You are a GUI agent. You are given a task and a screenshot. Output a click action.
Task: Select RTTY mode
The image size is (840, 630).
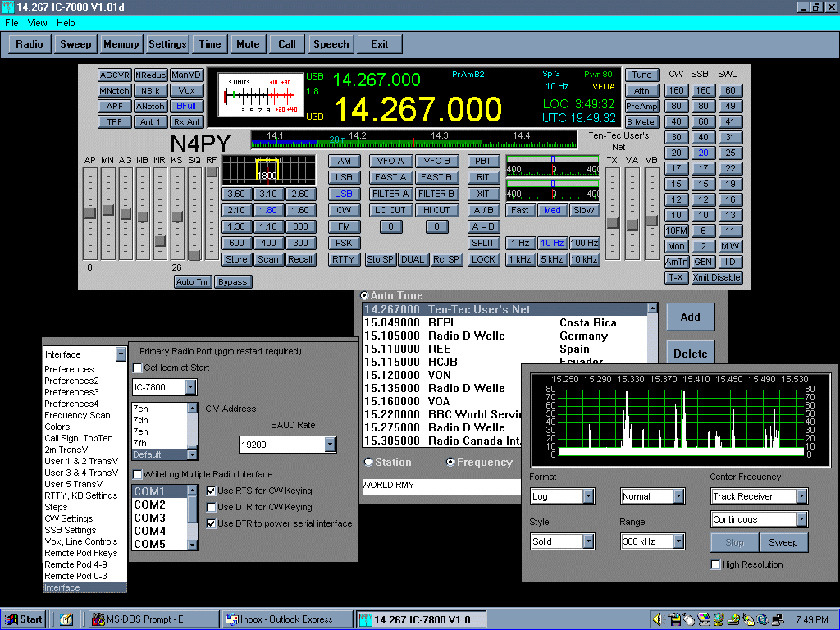pos(344,259)
